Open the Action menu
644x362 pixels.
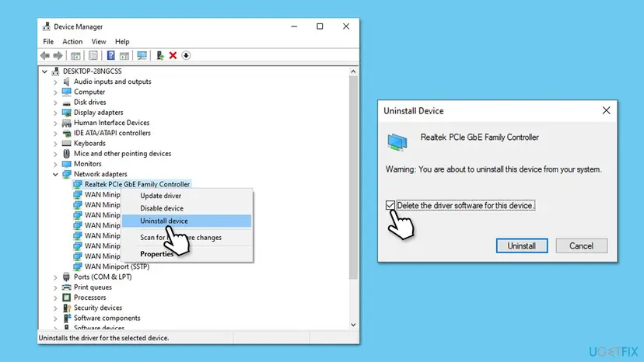[x=72, y=41]
